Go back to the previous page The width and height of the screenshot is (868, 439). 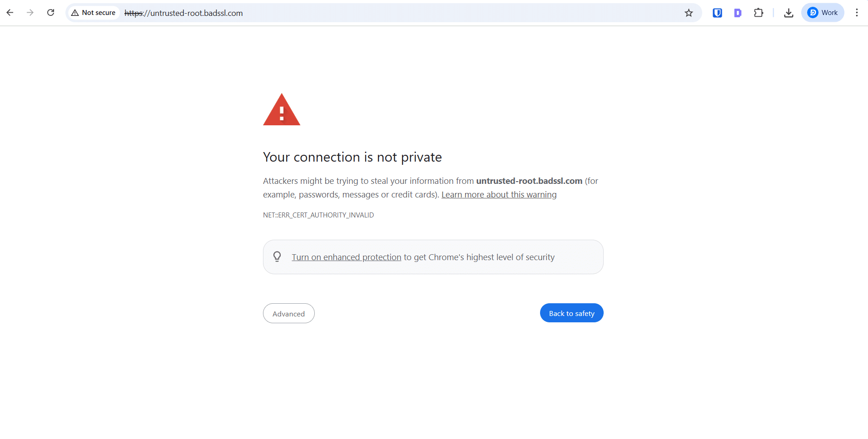(x=10, y=13)
